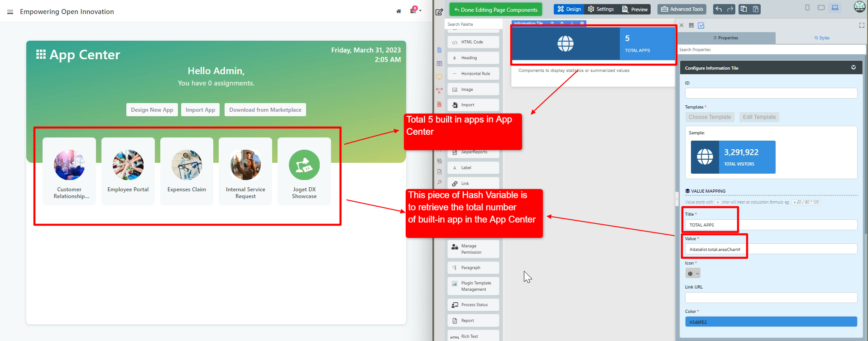The height and width of the screenshot is (341, 868).
Task: Select HTML Code palette component
Action: click(x=473, y=42)
